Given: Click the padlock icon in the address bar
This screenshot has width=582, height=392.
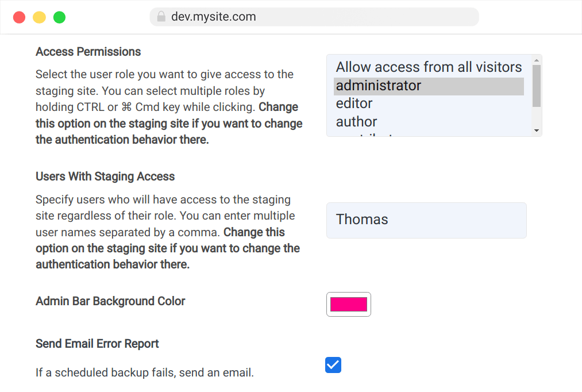Looking at the screenshot, I should (161, 17).
